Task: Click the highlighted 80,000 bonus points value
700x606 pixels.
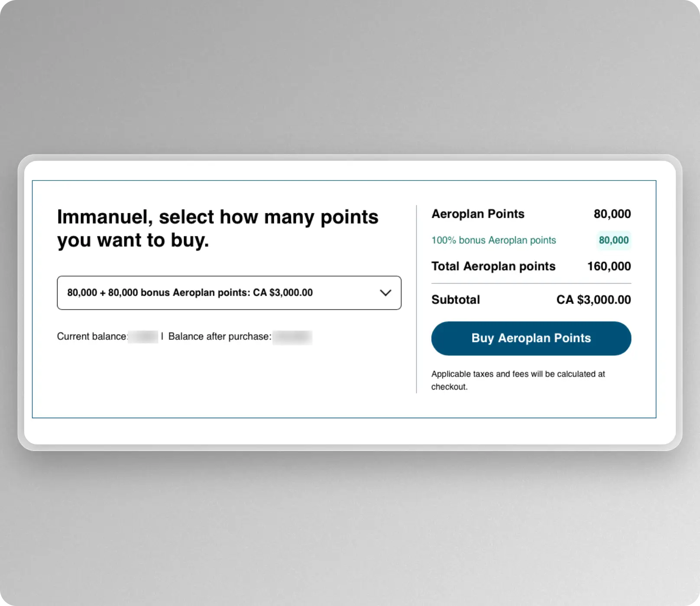Action: (613, 240)
